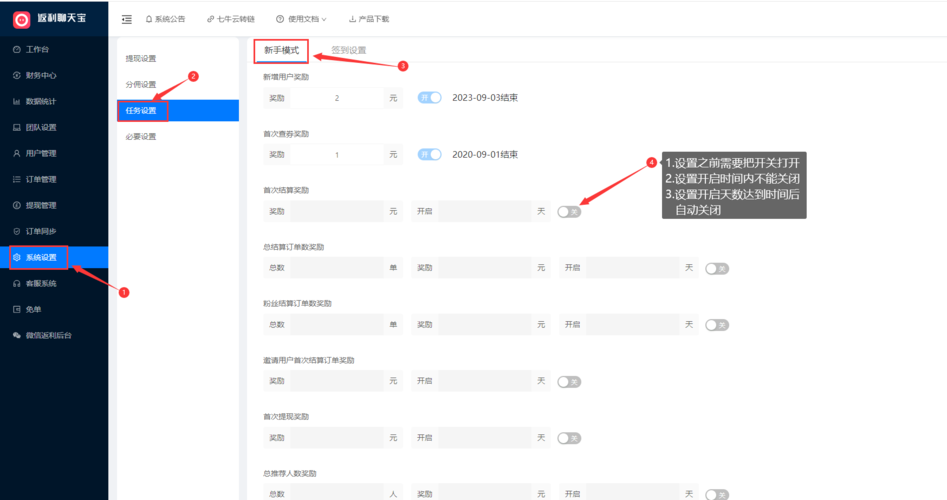The image size is (947, 500).
Task: Click the link icon beside 七牛云转链
Action: 210,19
